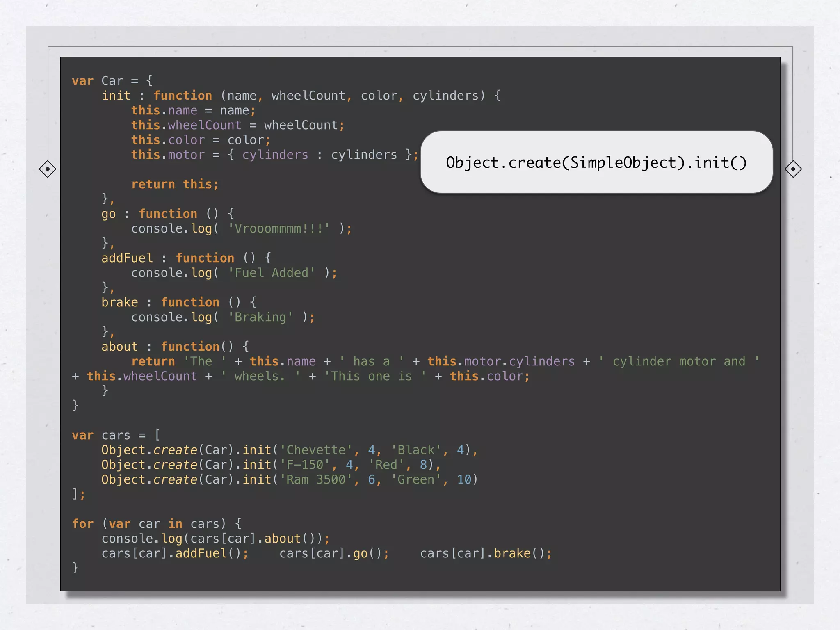Screen dimensions: 840x630
Task: Click the 'Chevette' car creation line
Action: tap(289, 450)
